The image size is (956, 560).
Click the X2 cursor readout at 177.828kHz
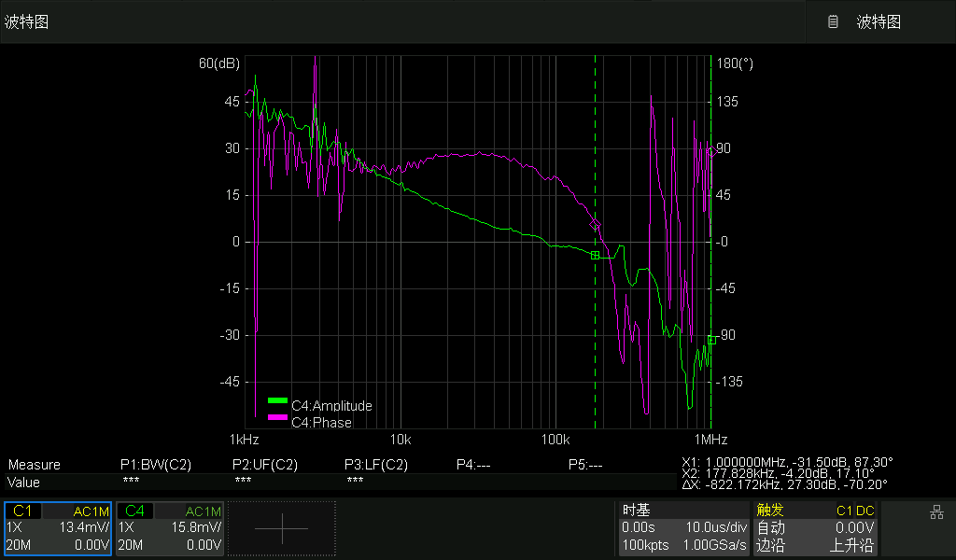coord(778,473)
